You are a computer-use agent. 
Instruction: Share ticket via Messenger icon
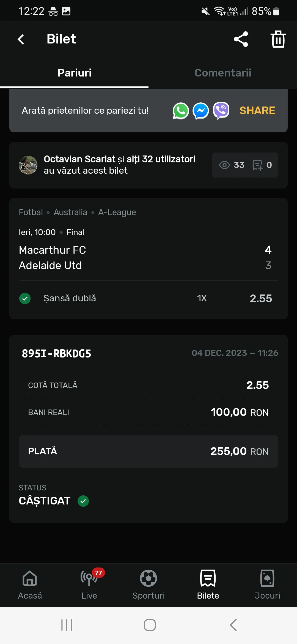tap(201, 111)
